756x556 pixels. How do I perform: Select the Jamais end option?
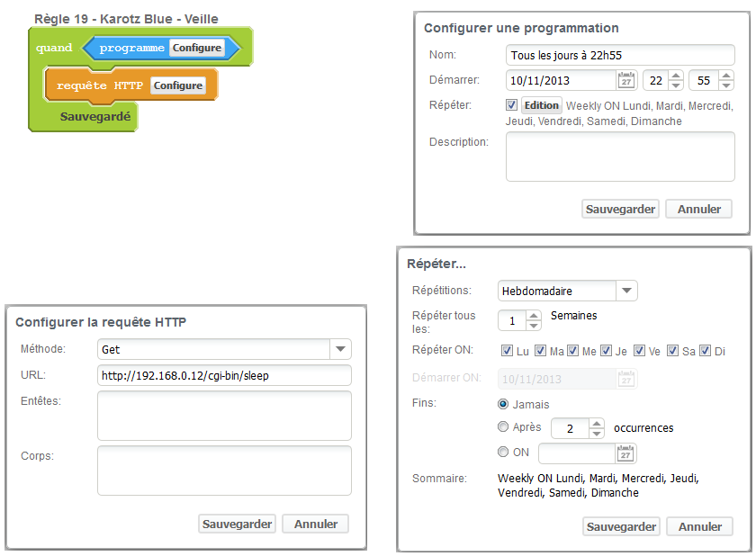(x=503, y=404)
